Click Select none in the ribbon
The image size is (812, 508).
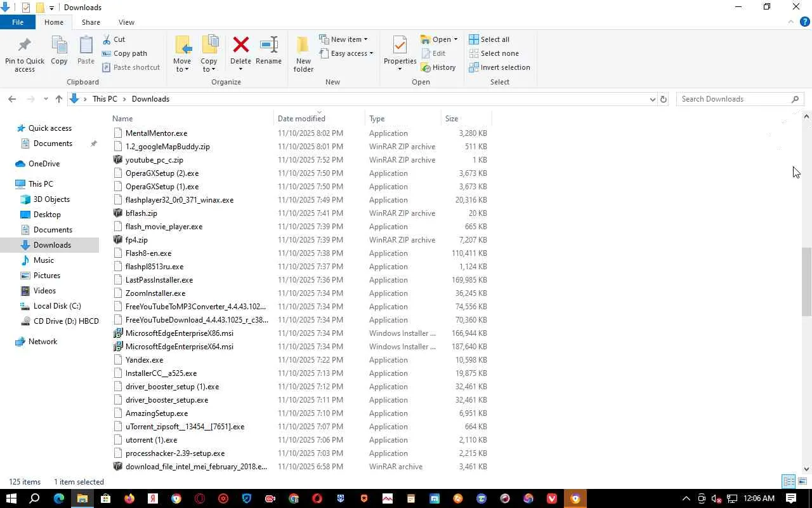pyautogui.click(x=494, y=53)
